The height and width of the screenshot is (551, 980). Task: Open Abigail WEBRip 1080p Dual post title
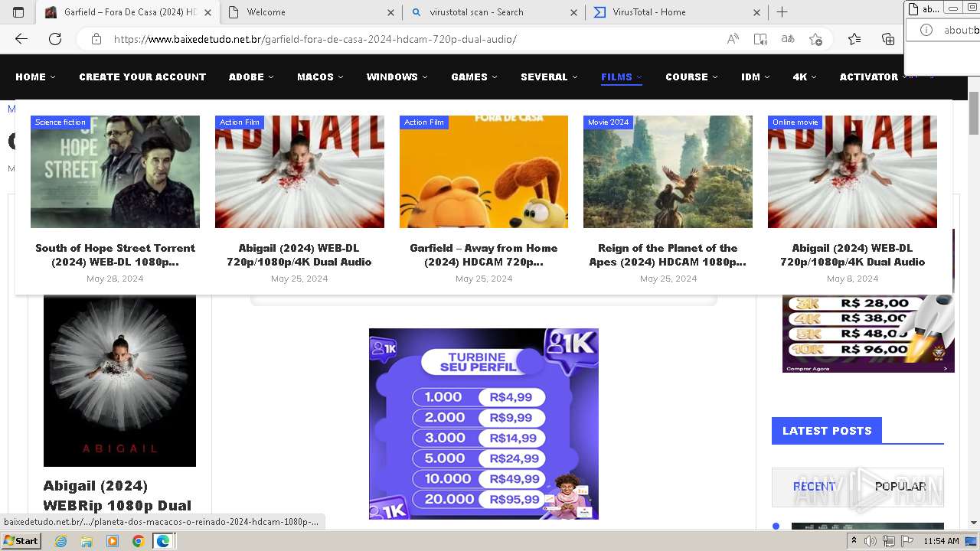pyautogui.click(x=117, y=495)
